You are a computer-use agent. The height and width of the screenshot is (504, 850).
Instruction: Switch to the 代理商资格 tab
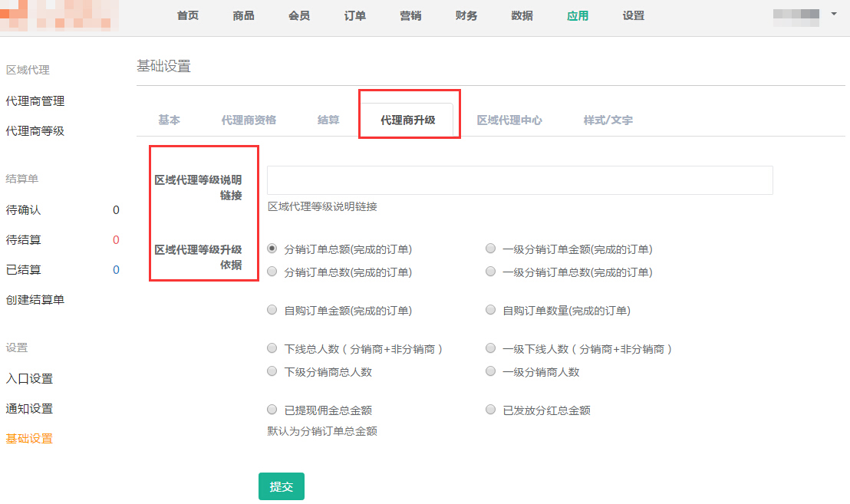[249, 120]
